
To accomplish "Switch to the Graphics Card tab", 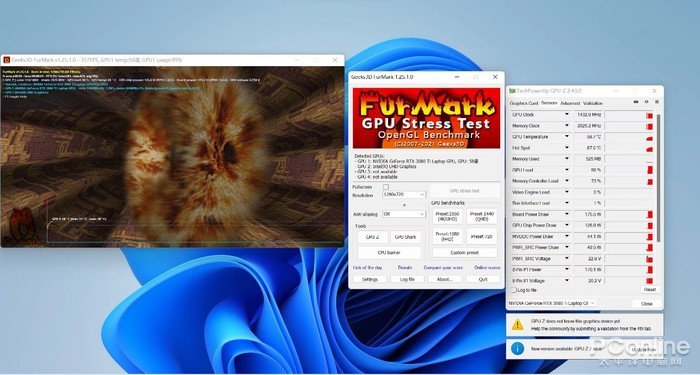I will click(524, 103).
